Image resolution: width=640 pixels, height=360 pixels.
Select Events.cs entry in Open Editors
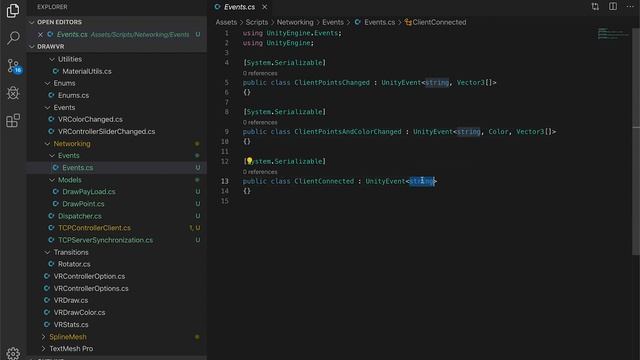[117, 35]
